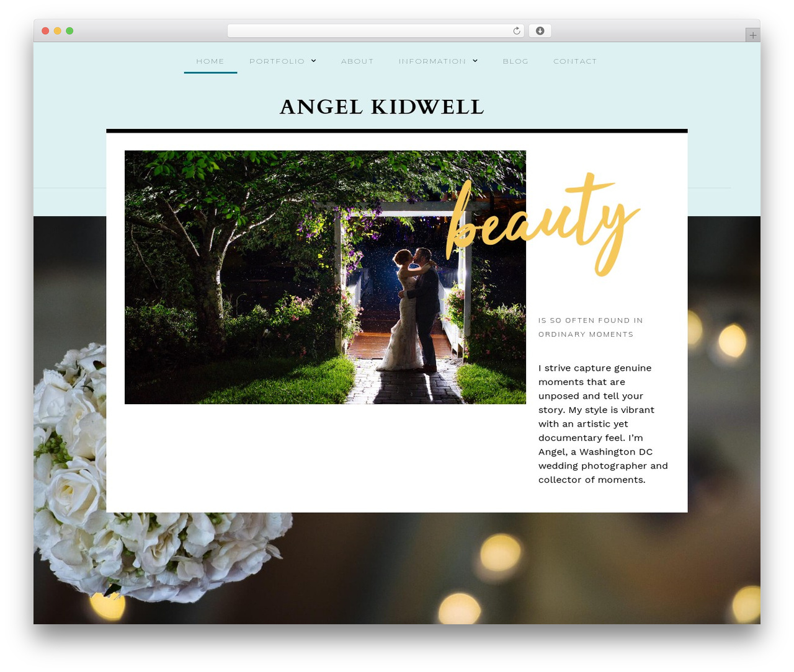794x672 pixels.
Task: Click the yellow 'beauty' script heading
Action: (x=542, y=223)
